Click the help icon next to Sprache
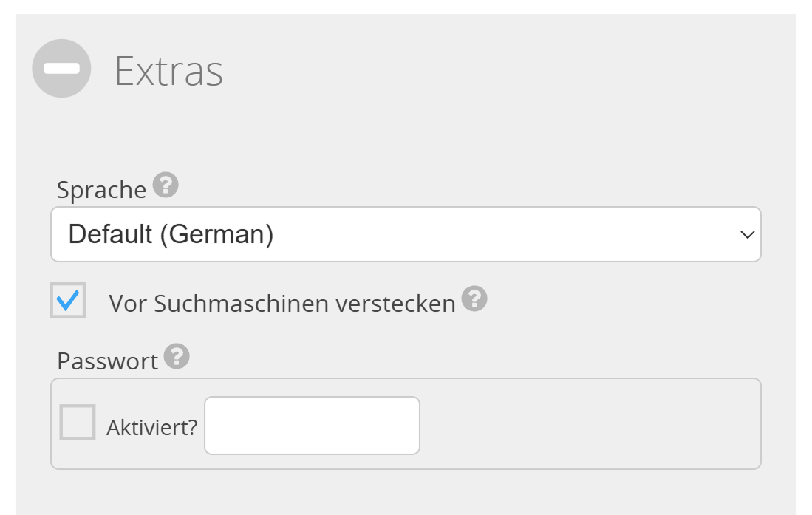The image size is (812, 515). point(166,185)
